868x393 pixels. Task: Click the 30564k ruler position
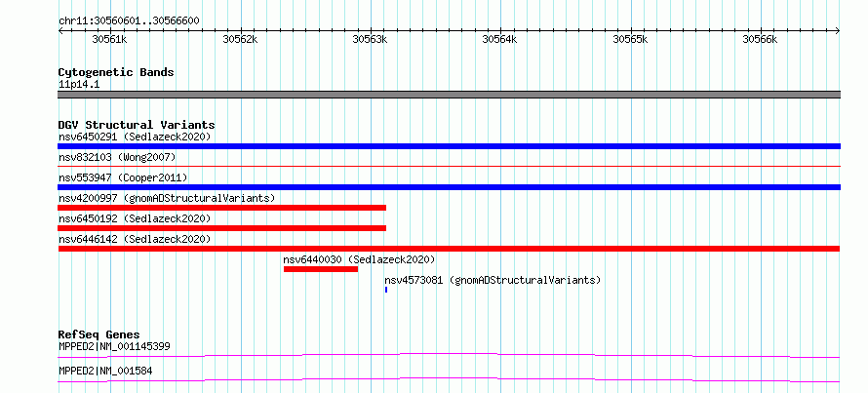click(500, 39)
